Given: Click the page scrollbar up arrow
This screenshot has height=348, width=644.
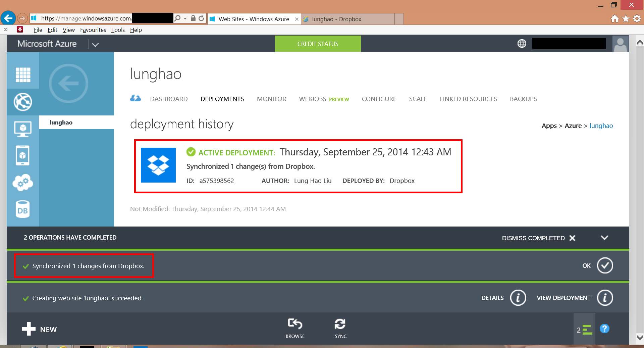Looking at the screenshot, I should (640, 43).
